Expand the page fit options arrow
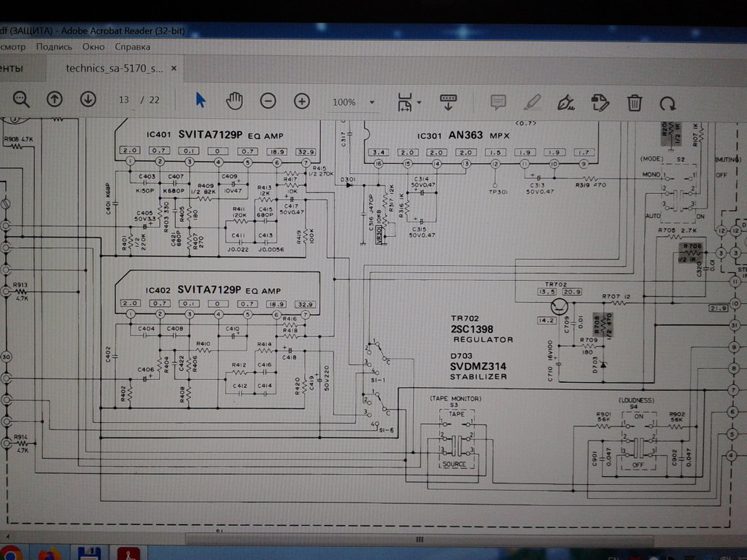Screen dimensions: 747x560 pyautogui.click(x=419, y=102)
